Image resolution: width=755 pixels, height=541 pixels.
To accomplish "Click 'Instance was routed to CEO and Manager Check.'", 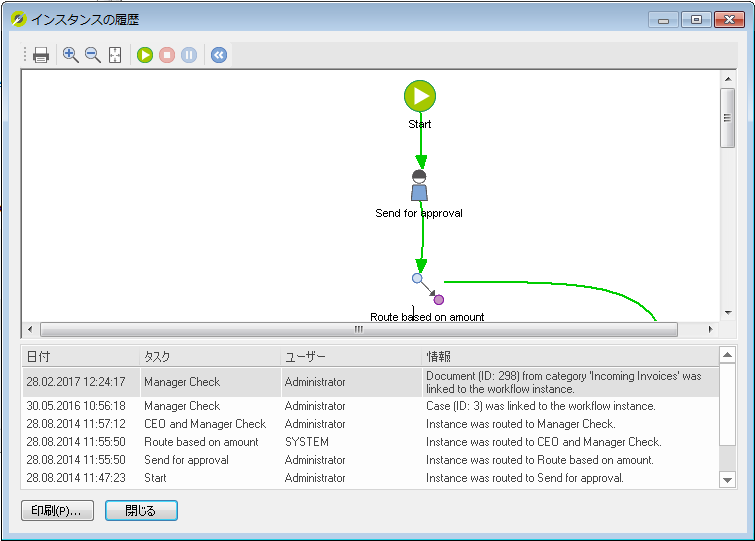I will tap(544, 442).
